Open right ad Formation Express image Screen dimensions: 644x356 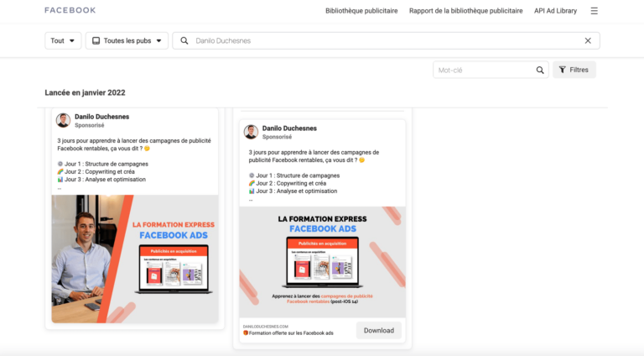tap(322, 261)
